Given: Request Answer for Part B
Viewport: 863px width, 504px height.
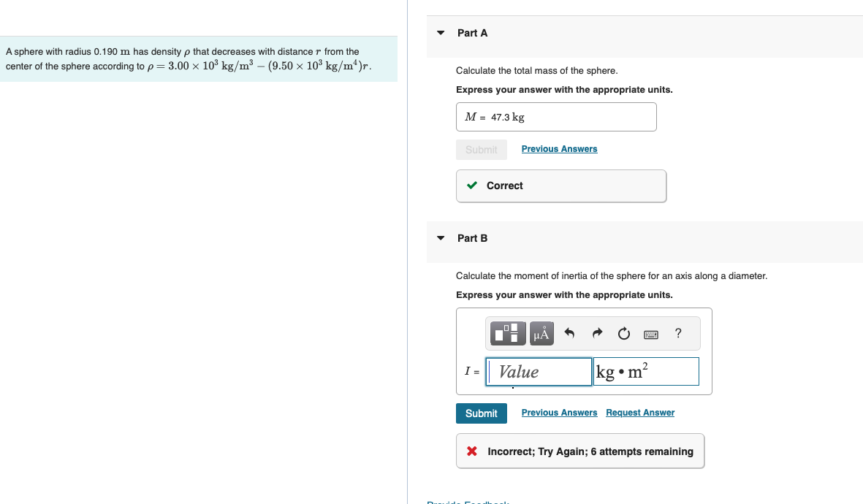Looking at the screenshot, I should [640, 413].
